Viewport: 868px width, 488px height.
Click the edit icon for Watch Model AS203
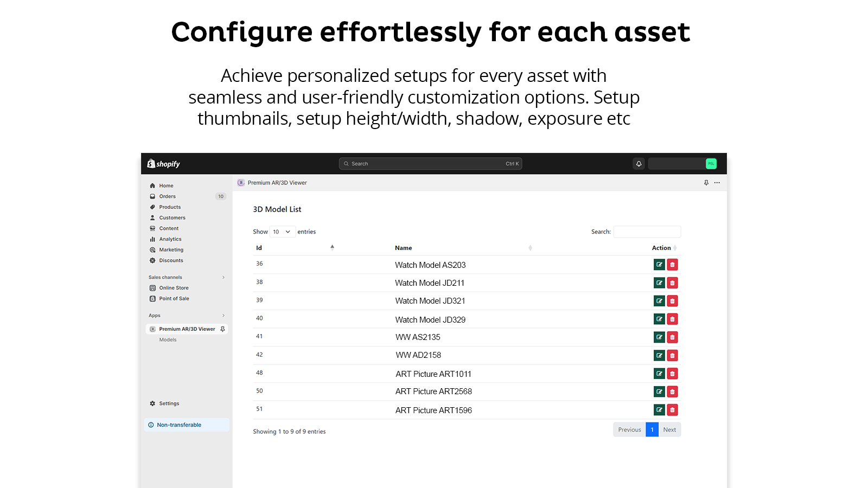(x=659, y=265)
